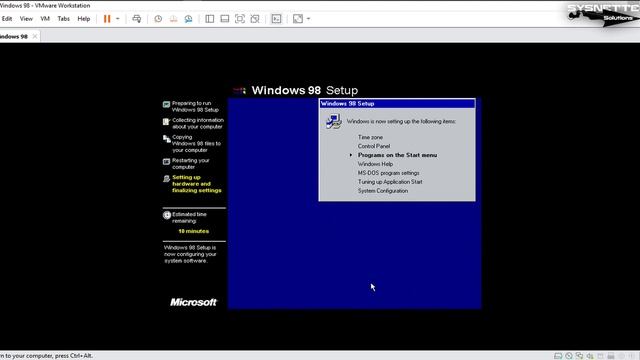Viewport: 640px width, 360px height.
Task: Open the VM menu
Action: (x=45, y=19)
